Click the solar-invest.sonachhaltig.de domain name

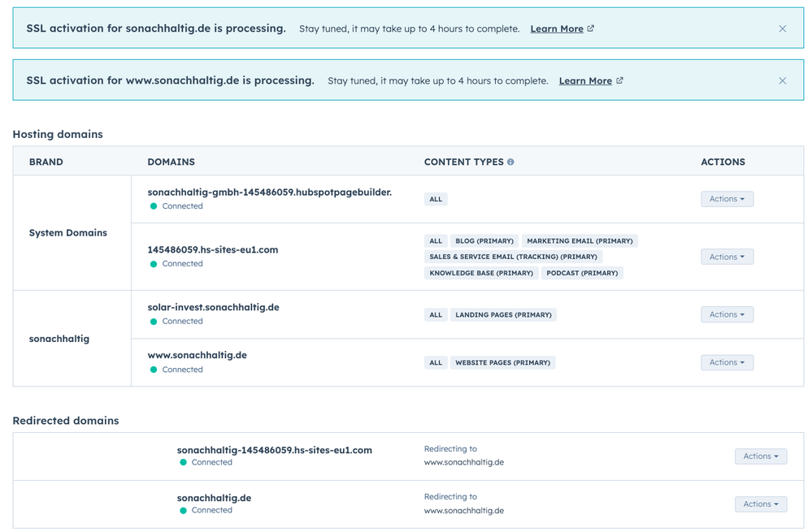213,307
